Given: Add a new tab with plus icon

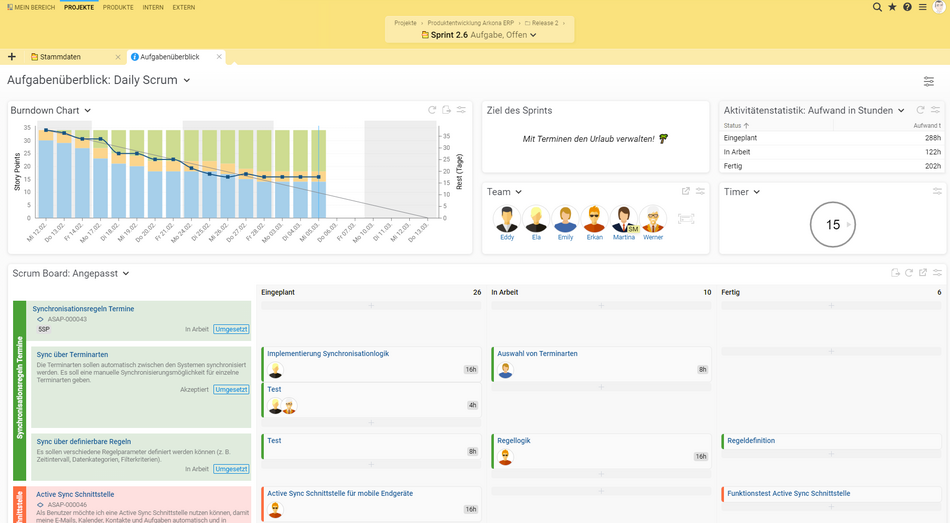Looking at the screenshot, I should (x=12, y=56).
